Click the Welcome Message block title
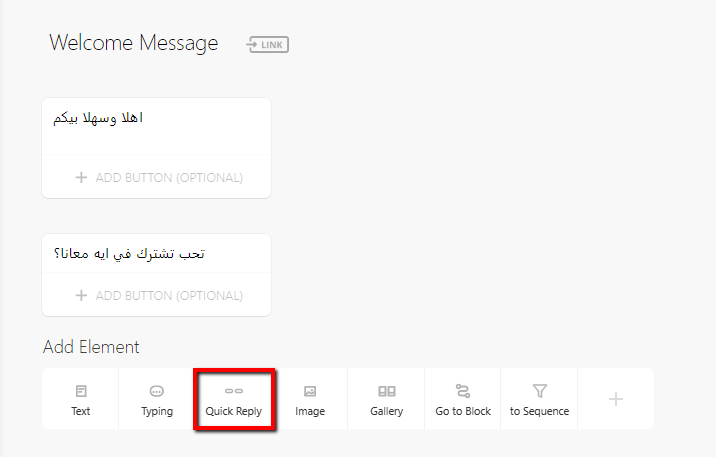 coord(134,43)
